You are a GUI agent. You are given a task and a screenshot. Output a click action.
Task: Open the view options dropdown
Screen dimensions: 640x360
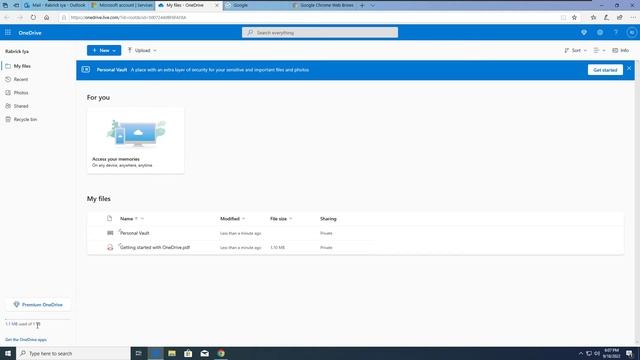pyautogui.click(x=599, y=51)
